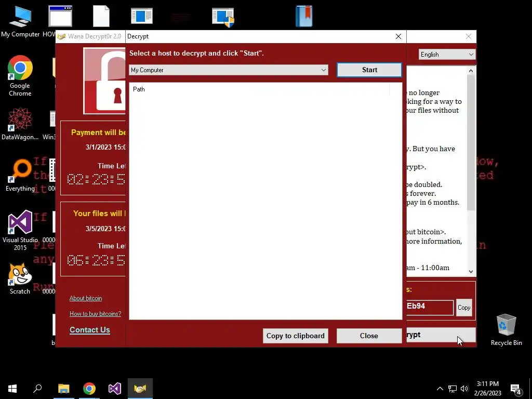Click the Copy button beside bitcoin address
532x399 pixels.
[x=464, y=308]
